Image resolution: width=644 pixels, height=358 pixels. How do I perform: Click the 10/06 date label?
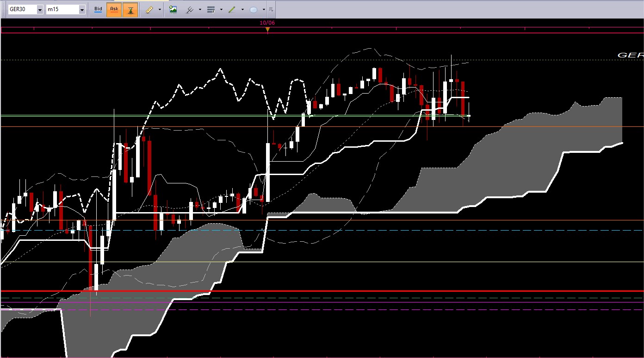(267, 23)
